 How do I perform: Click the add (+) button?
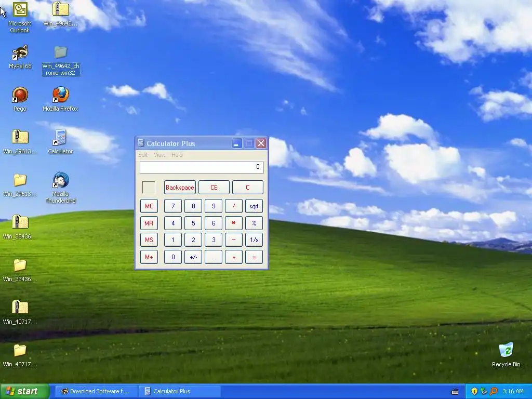tap(234, 257)
